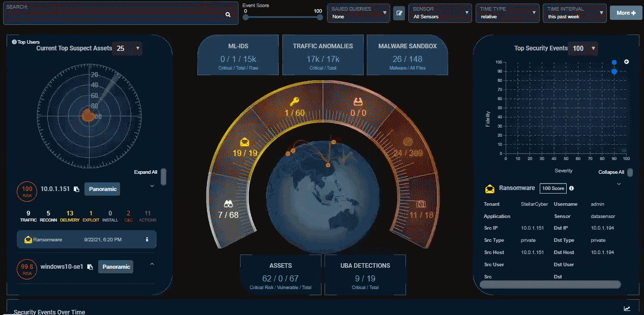Click the upper blue point on Fidelity chart
The height and width of the screenshot is (315, 644).
[x=614, y=62]
